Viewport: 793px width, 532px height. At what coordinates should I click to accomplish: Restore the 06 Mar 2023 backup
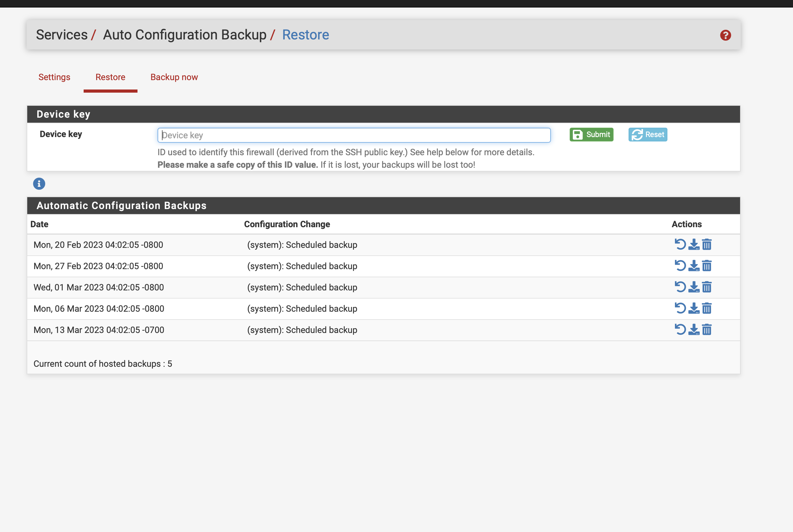pos(680,309)
